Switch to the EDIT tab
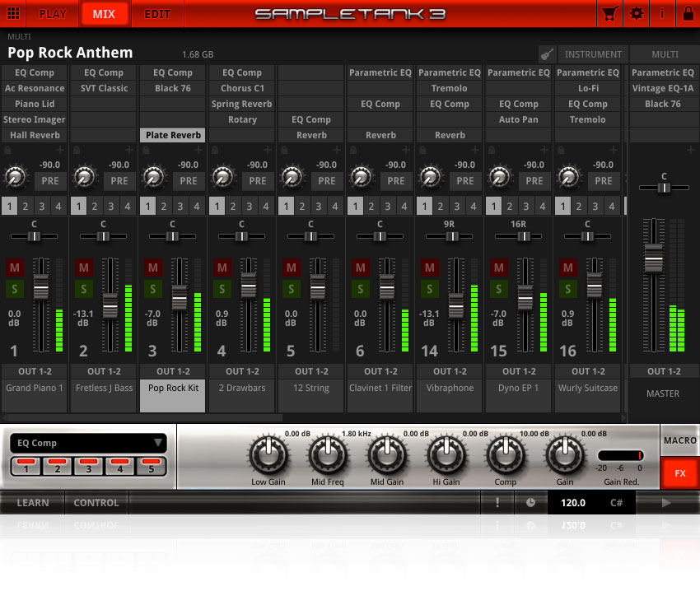Image resolution: width=700 pixels, height=605 pixels. [x=157, y=13]
